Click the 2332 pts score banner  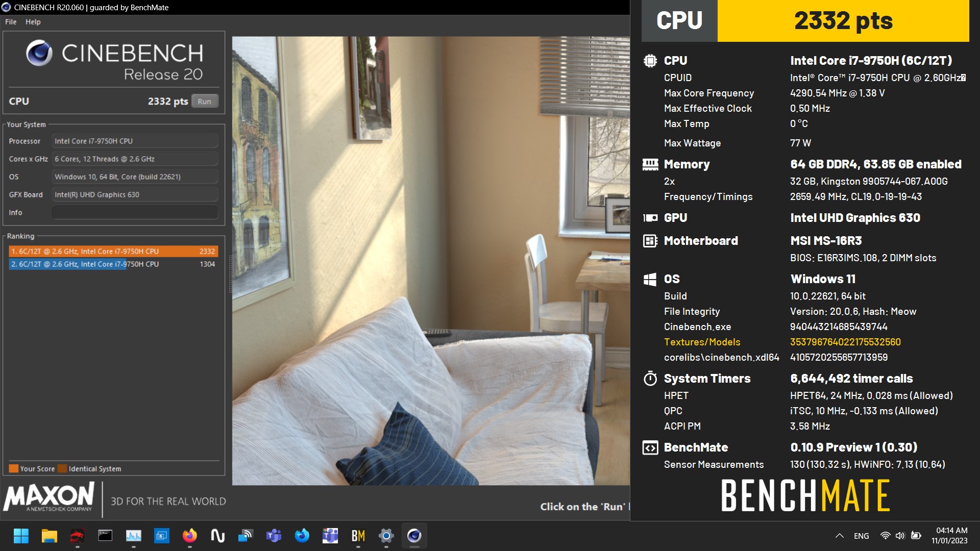[x=843, y=21]
